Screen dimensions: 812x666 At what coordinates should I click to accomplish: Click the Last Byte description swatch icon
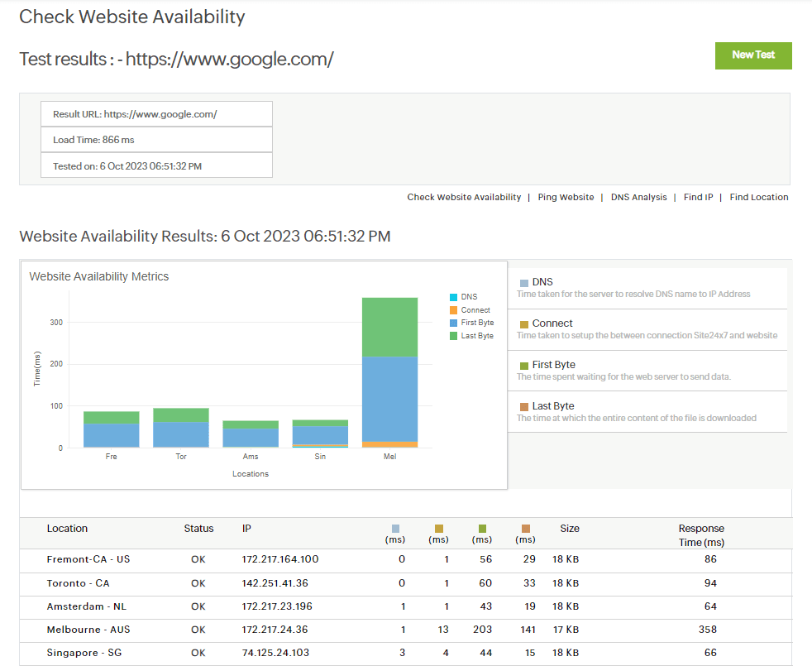pyautogui.click(x=524, y=407)
